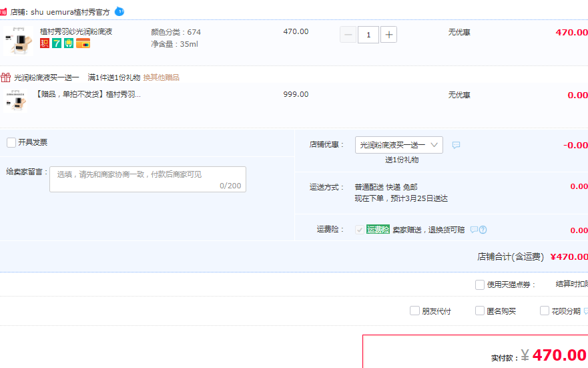Click the 店铺合计(含运费) total label
Viewport: 588px width, 368px height.
(511, 256)
